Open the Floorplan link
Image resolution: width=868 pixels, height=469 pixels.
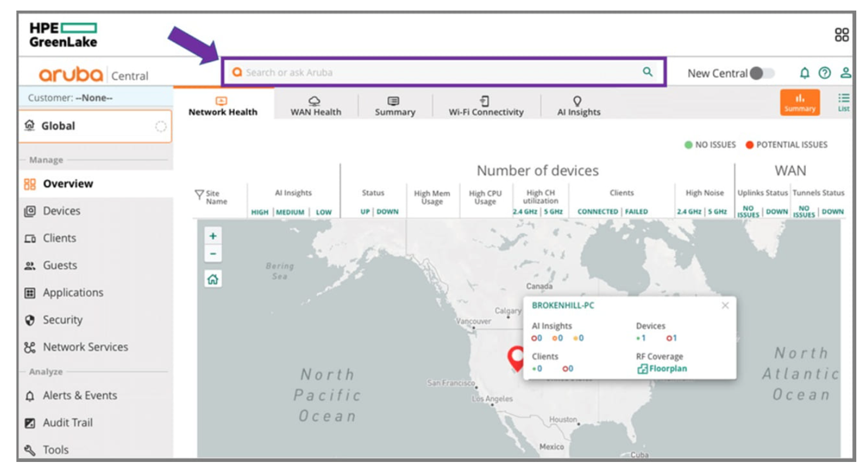click(x=662, y=369)
